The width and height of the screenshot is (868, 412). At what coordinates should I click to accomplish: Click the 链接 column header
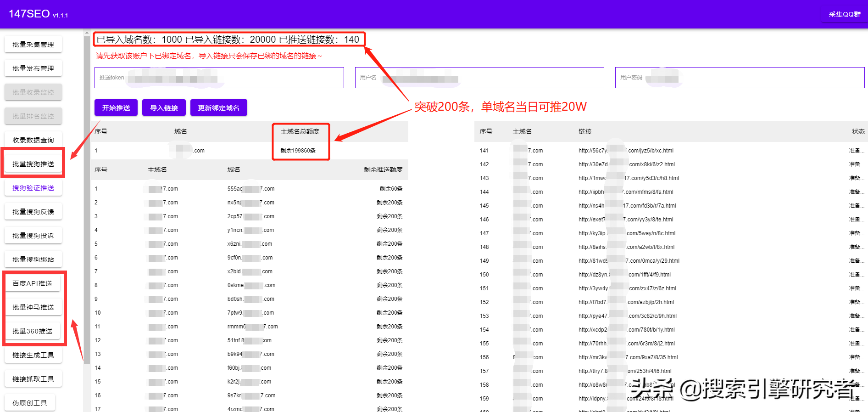585,131
